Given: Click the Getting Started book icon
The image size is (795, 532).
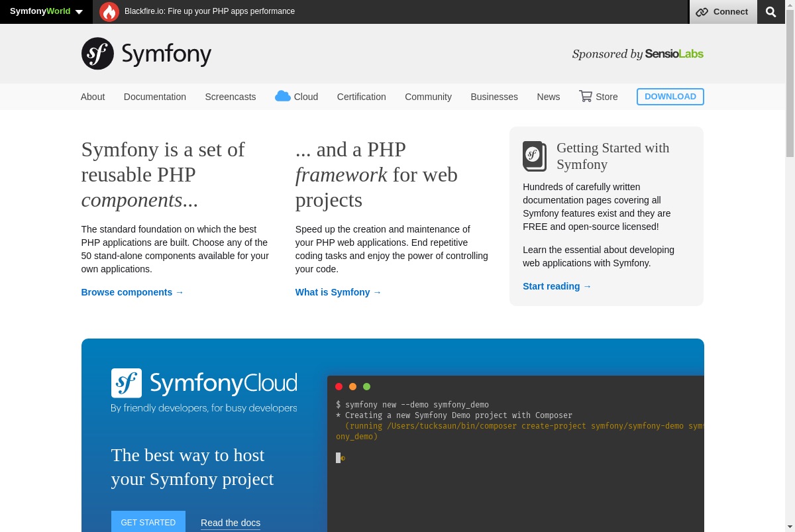Looking at the screenshot, I should click(x=535, y=156).
